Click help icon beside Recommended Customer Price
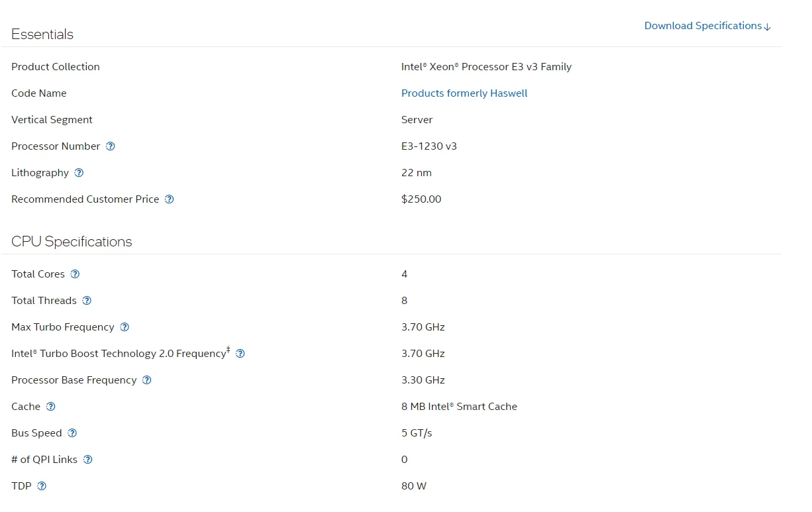This screenshot has height=512, width=812. (x=169, y=199)
